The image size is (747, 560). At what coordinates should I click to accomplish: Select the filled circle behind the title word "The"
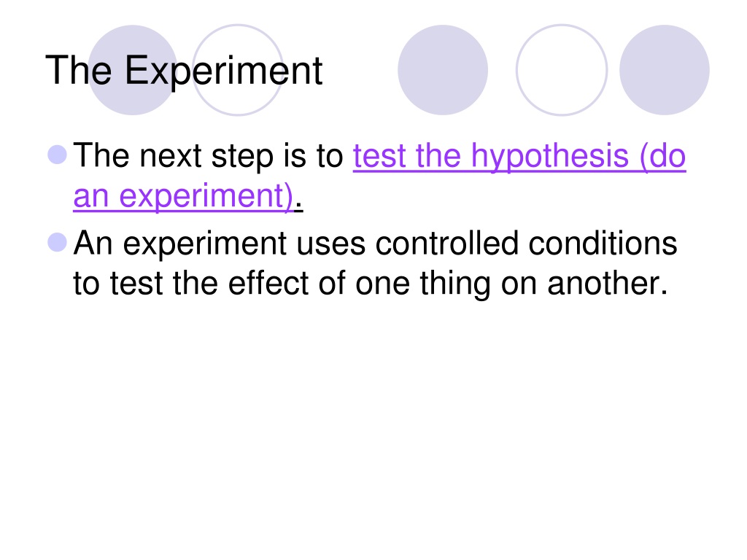tap(133, 70)
